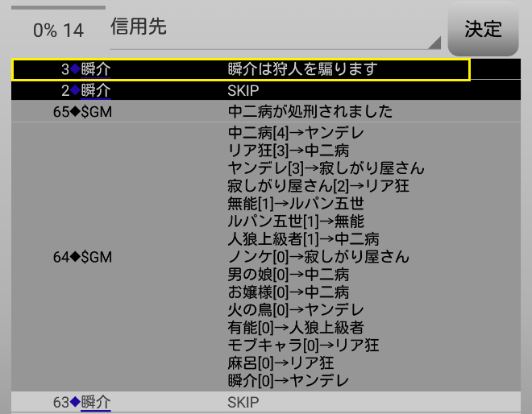
Task: Select the 中二病が処刑されました announcement
Action: [x=310, y=111]
